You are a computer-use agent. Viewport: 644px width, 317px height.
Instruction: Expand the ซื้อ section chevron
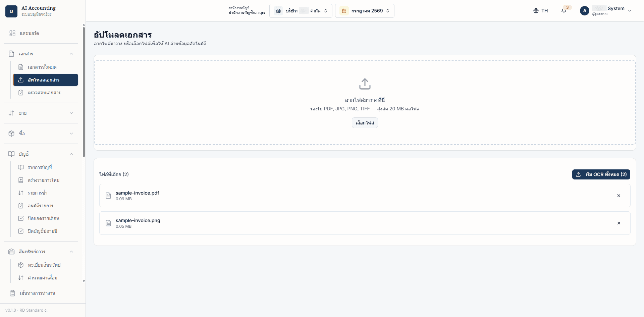pos(71,134)
